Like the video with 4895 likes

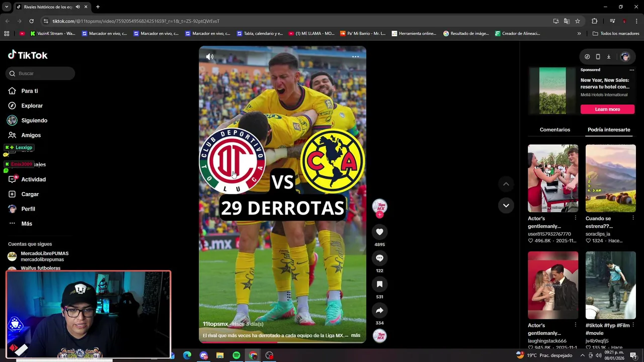[379, 232]
